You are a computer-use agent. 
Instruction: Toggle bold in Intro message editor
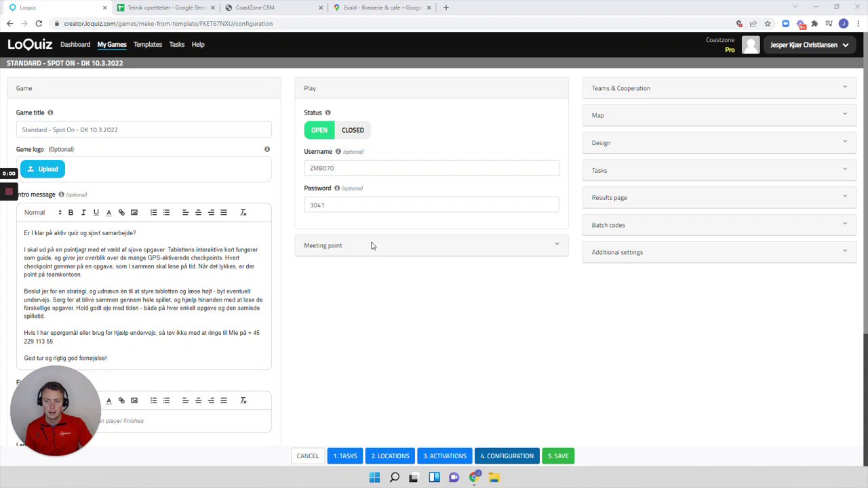click(71, 213)
